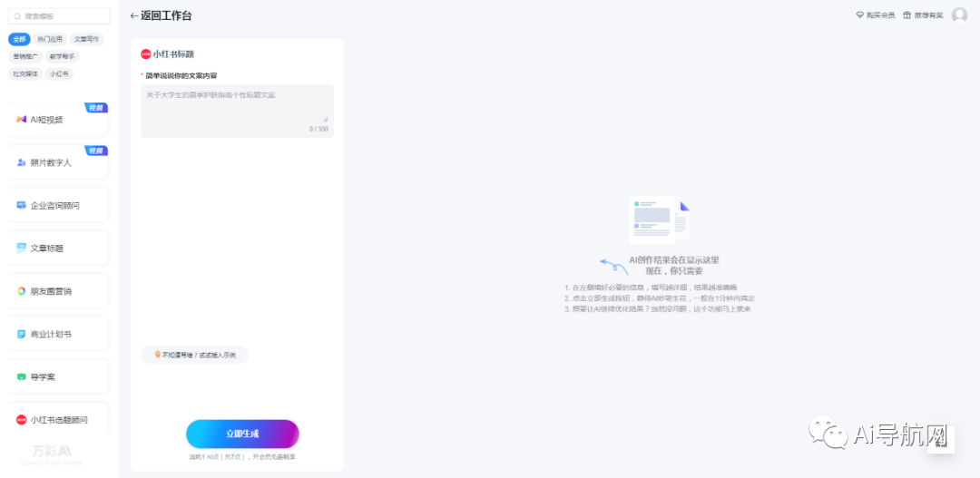980x478 pixels.
Task: Choose the 小红书 category tag
Action: tap(59, 73)
